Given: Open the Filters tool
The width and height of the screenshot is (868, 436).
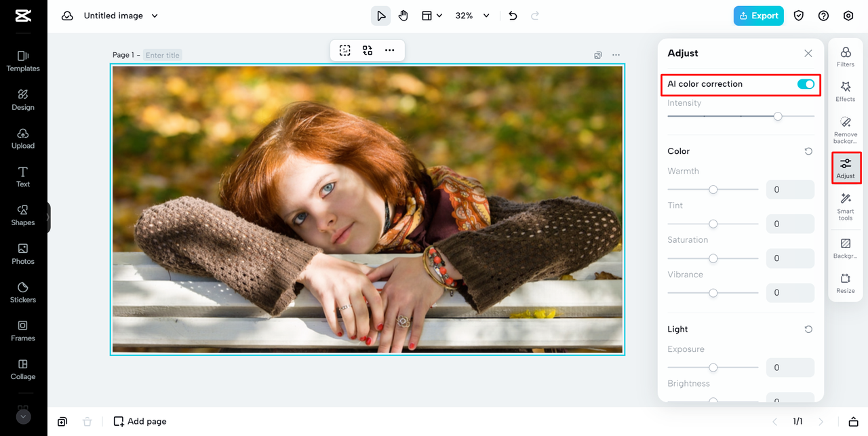Looking at the screenshot, I should point(846,56).
